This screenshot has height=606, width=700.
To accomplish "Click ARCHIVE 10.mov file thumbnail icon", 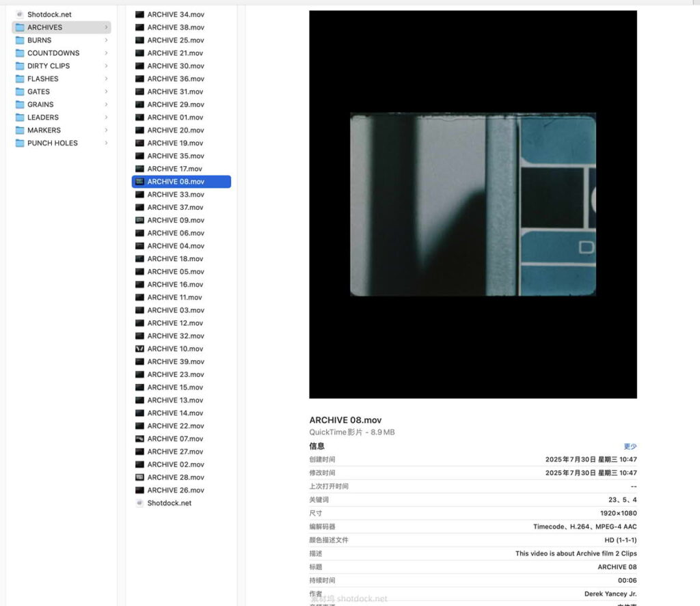I will coord(139,348).
